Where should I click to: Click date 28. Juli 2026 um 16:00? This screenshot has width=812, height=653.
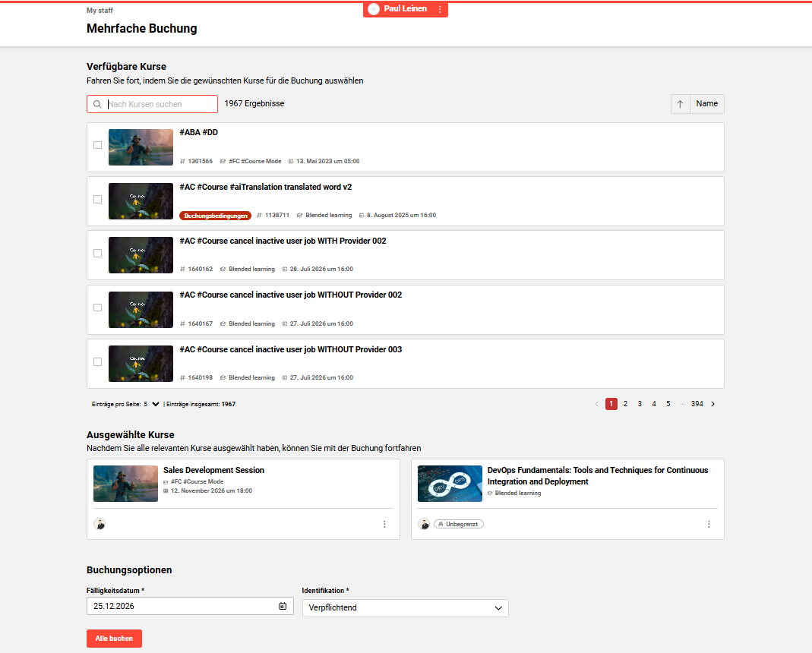click(321, 270)
